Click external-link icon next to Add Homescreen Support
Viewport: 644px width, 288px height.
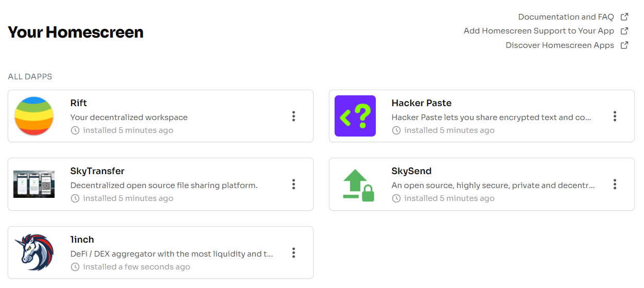tap(624, 30)
